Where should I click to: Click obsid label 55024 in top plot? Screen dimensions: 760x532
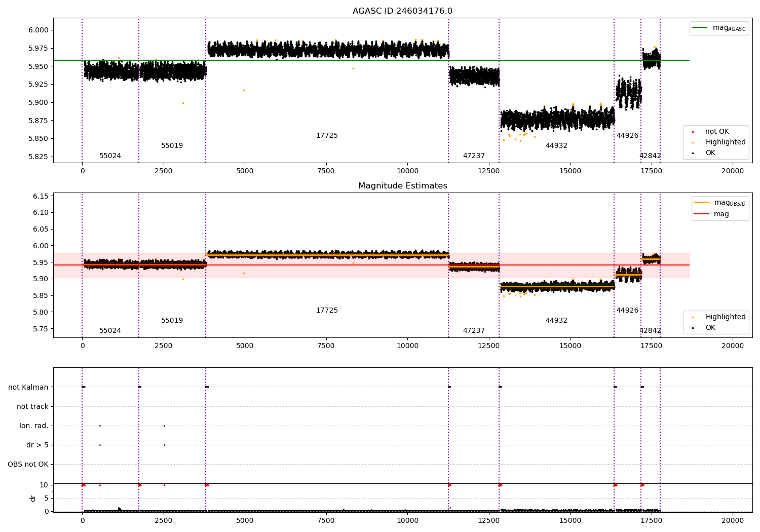coord(110,156)
